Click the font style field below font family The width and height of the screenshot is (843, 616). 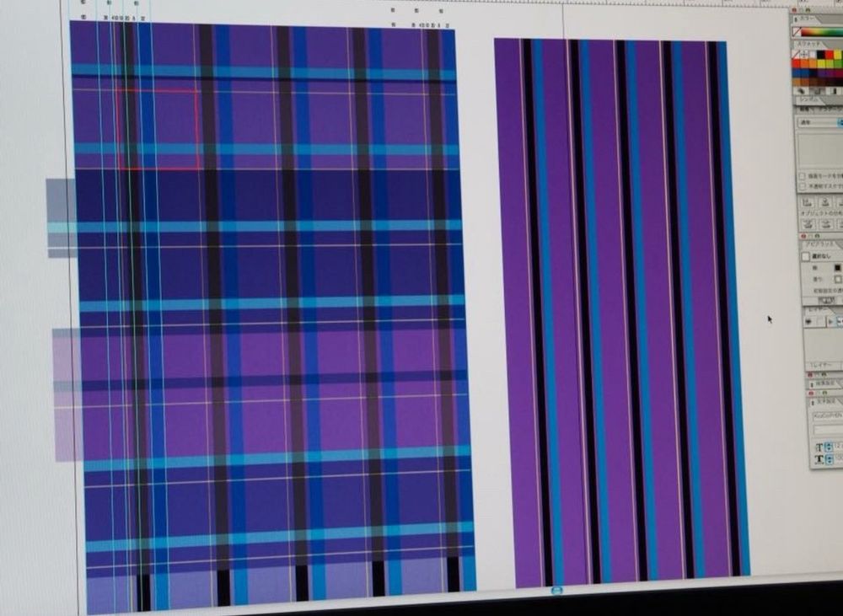828,430
